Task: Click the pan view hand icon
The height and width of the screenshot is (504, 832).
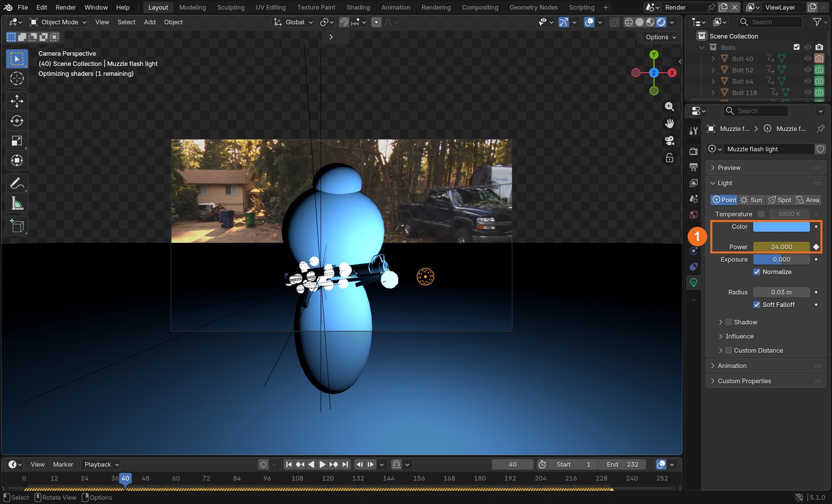Action: click(x=669, y=124)
